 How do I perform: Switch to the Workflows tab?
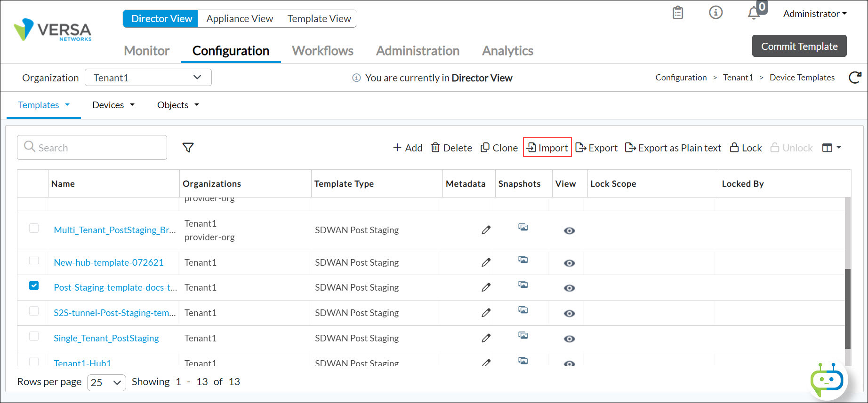click(322, 51)
